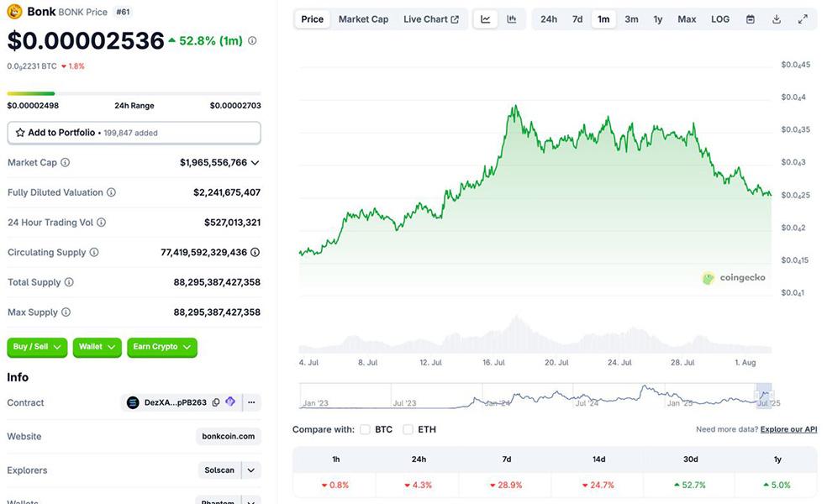The height and width of the screenshot is (504, 827).
Task: Open Earn Crypto dropdown
Action: (x=162, y=347)
